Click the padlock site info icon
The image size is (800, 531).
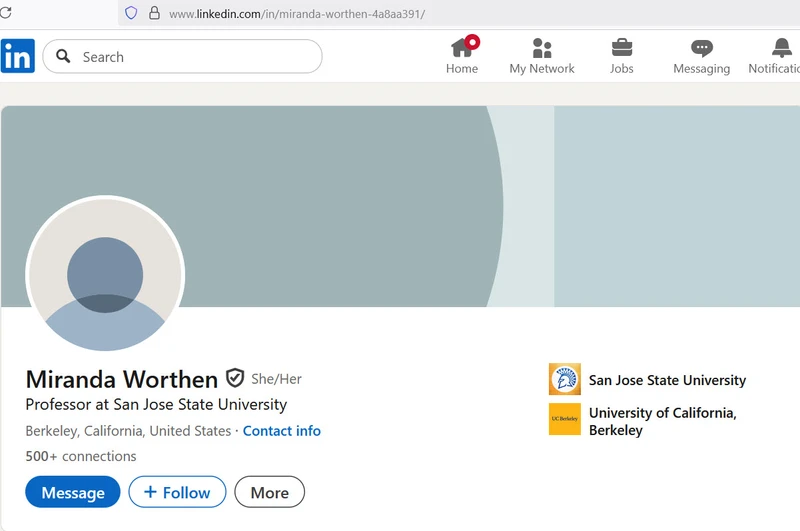(154, 13)
